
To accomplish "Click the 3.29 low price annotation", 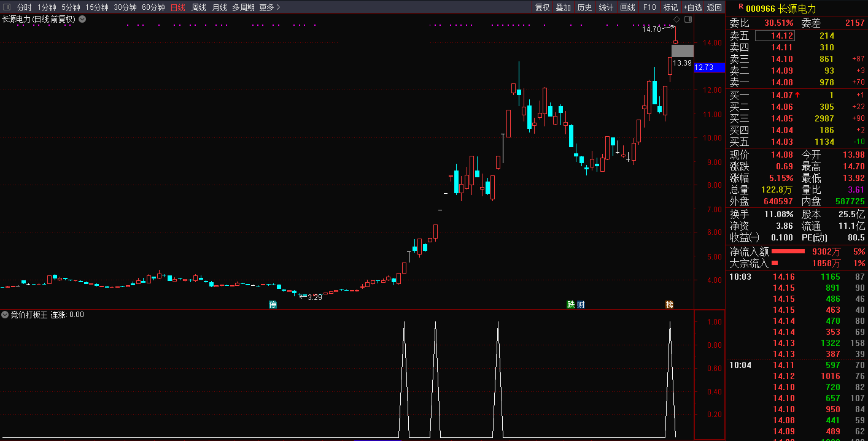I will click(x=314, y=297).
